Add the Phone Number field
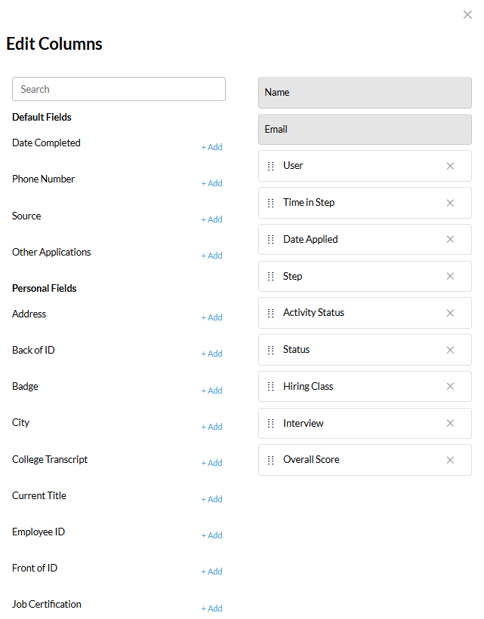Screen dimensions: 484x619 pyautogui.click(x=212, y=183)
